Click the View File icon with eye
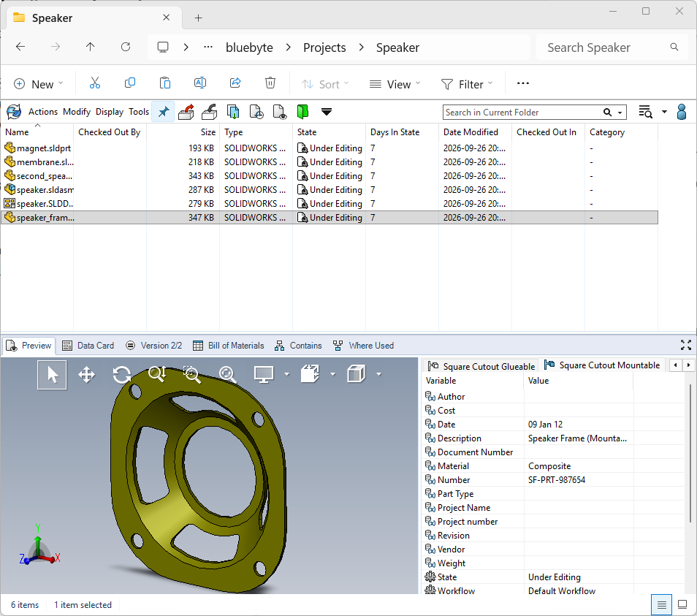 (280, 112)
